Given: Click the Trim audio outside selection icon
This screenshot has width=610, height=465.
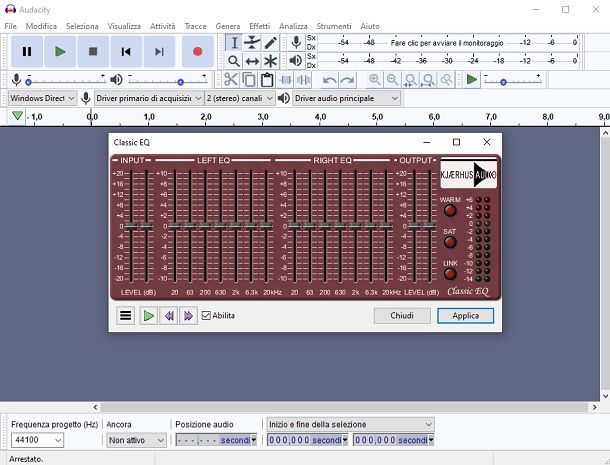Looking at the screenshot, I should [285, 80].
